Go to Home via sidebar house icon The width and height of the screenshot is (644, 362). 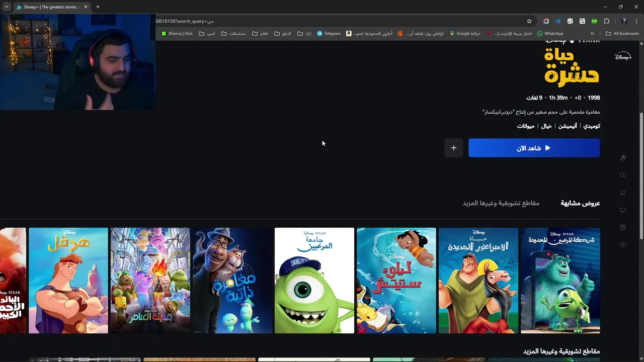[623, 193]
